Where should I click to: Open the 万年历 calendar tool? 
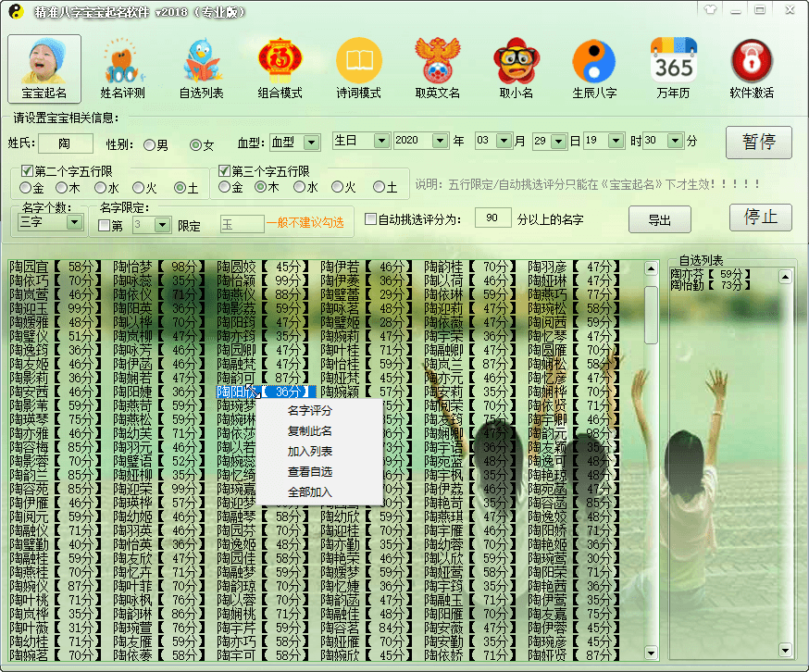click(673, 68)
